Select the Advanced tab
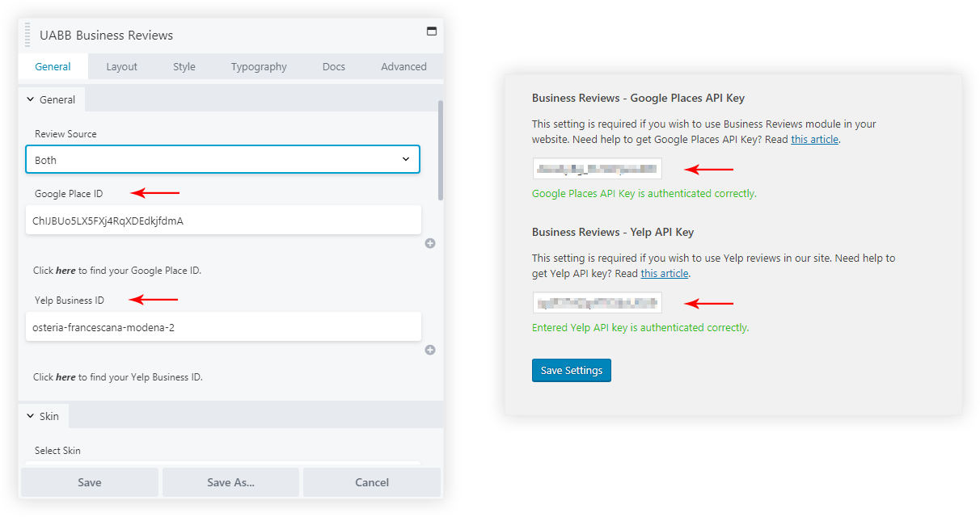The height and width of the screenshot is (517, 980). pos(403,67)
